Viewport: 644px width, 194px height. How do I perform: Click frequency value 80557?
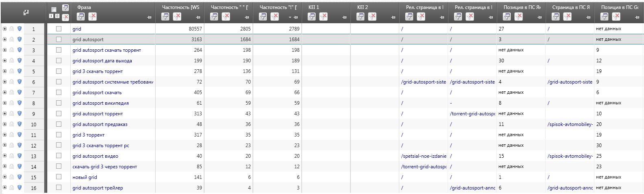(195, 29)
